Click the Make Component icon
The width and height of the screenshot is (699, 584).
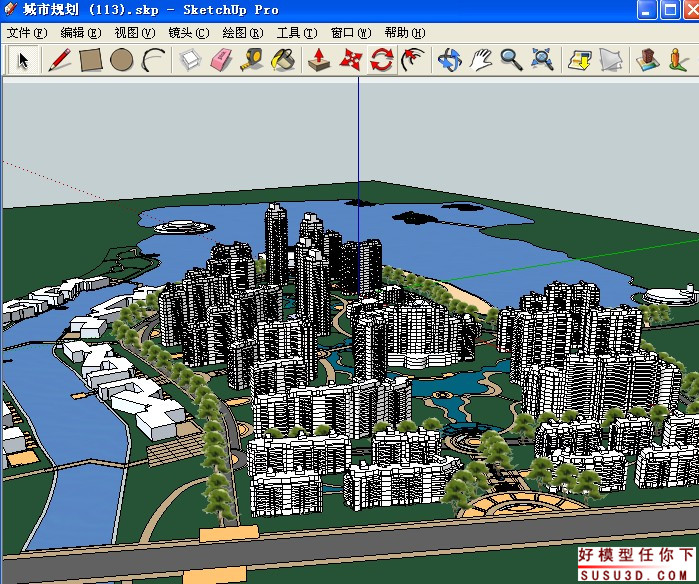(x=190, y=60)
